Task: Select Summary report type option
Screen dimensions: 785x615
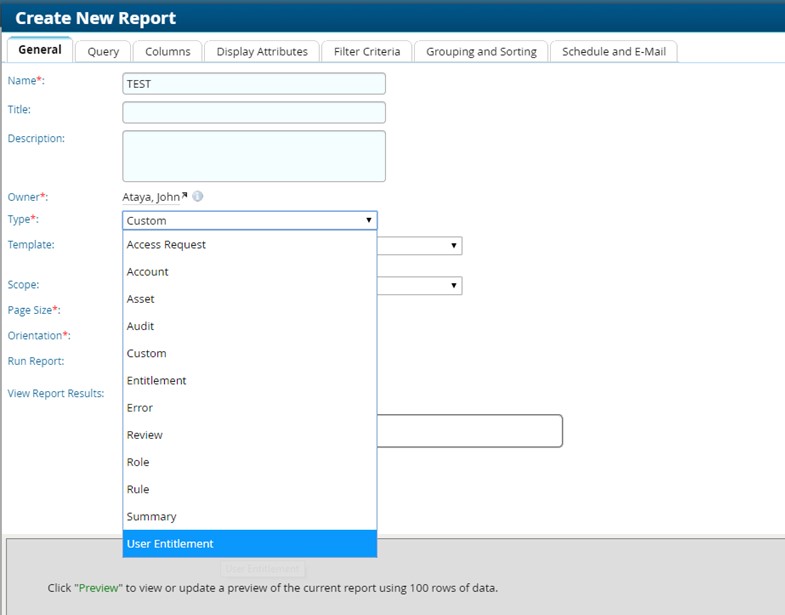Action: (x=152, y=516)
